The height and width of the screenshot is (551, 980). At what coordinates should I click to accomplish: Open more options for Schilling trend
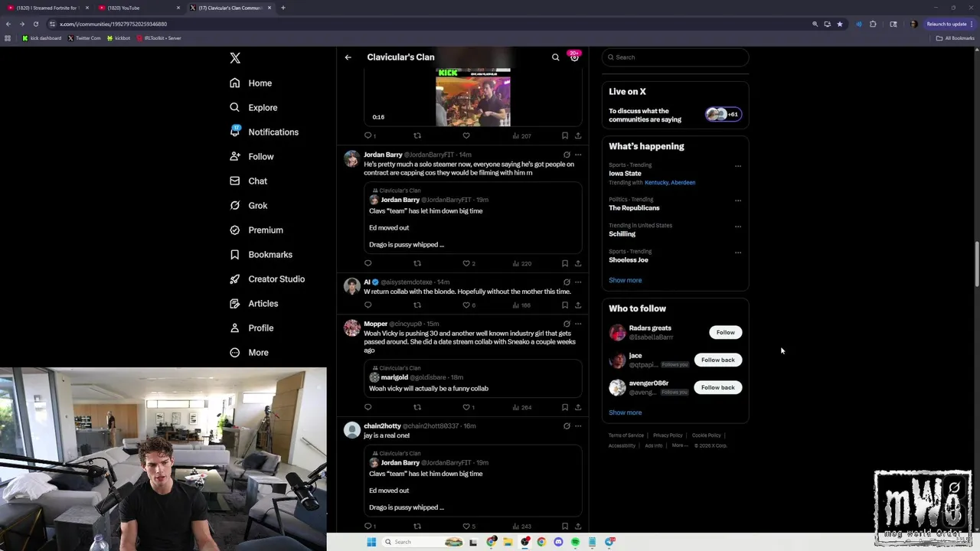[x=738, y=227]
